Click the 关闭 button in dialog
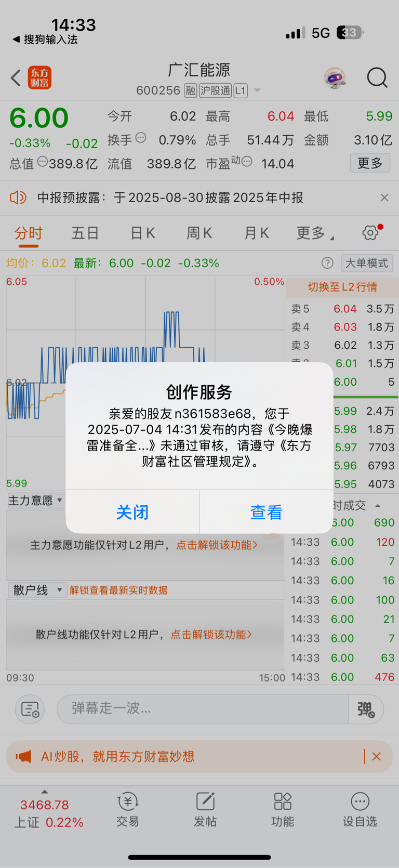This screenshot has width=399, height=868. tap(132, 512)
